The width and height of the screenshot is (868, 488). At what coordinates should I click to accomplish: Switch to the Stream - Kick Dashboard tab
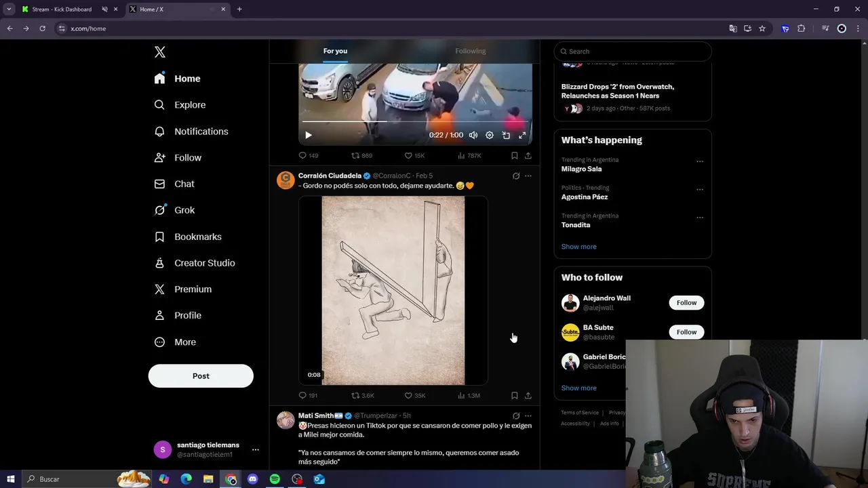tap(62, 9)
